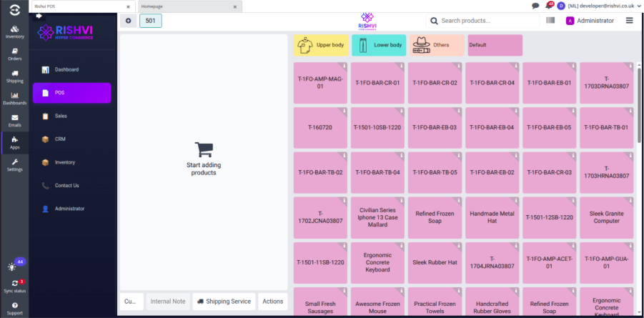The width and height of the screenshot is (644, 318).
Task: Open Emails in the left icon bar
Action: click(14, 121)
